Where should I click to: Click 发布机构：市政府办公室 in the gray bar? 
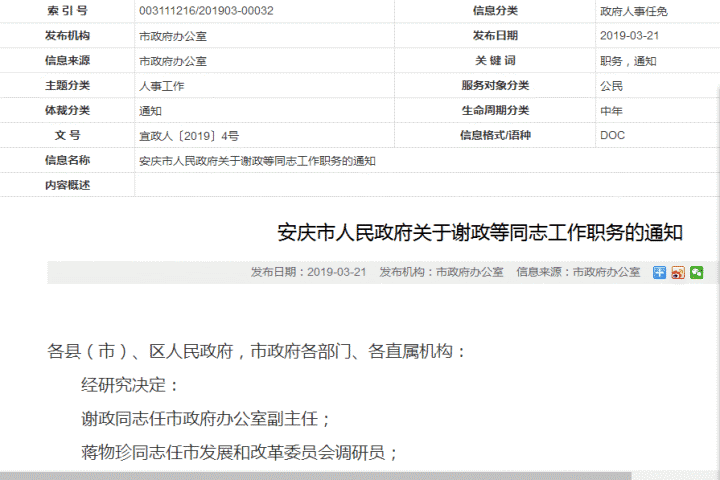pyautogui.click(x=441, y=272)
